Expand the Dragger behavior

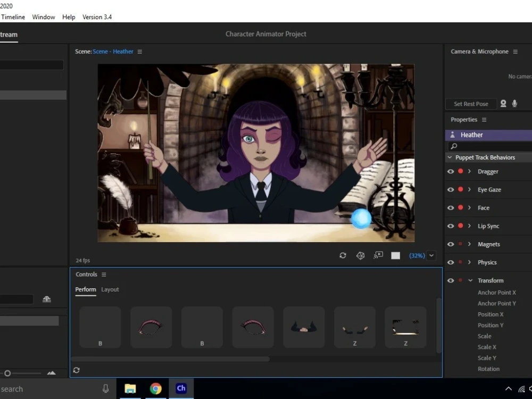470,171
